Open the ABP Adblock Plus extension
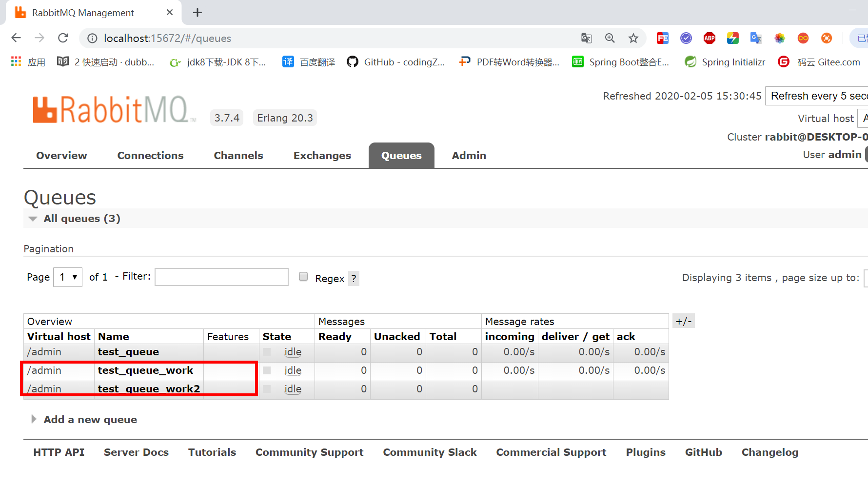This screenshot has width=868, height=489. 710,38
